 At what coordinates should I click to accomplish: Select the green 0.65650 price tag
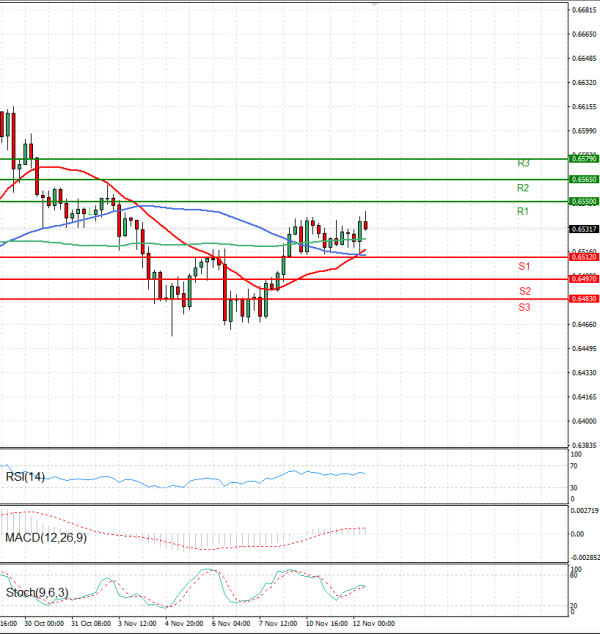(583, 179)
